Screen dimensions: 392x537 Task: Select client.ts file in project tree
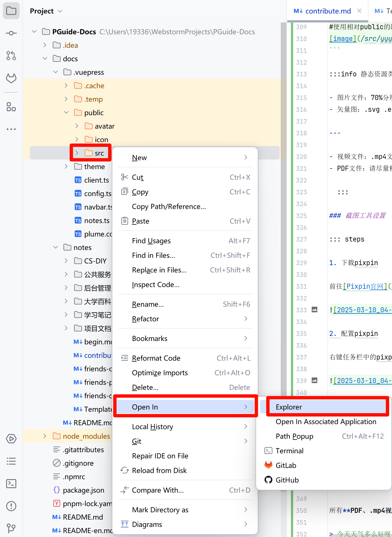pyautogui.click(x=96, y=180)
